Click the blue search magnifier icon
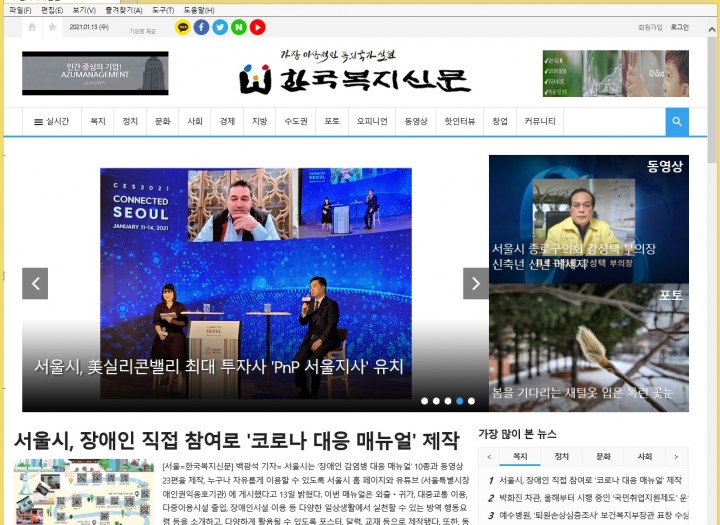 (677, 122)
